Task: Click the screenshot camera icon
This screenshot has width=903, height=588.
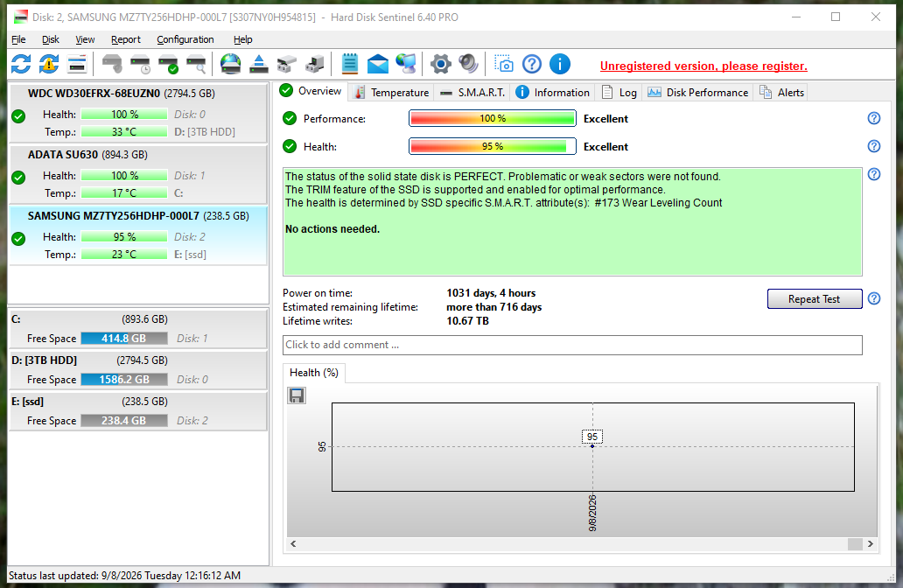Action: pos(504,64)
